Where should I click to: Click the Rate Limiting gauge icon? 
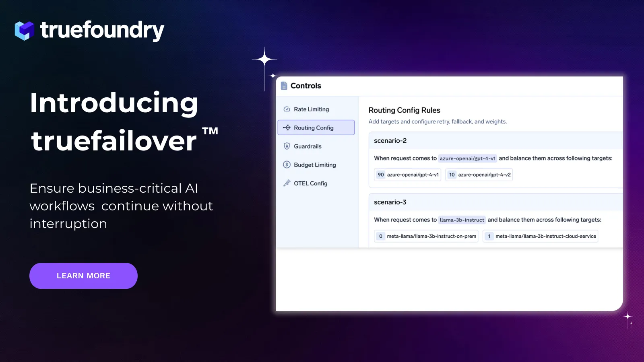pyautogui.click(x=287, y=109)
